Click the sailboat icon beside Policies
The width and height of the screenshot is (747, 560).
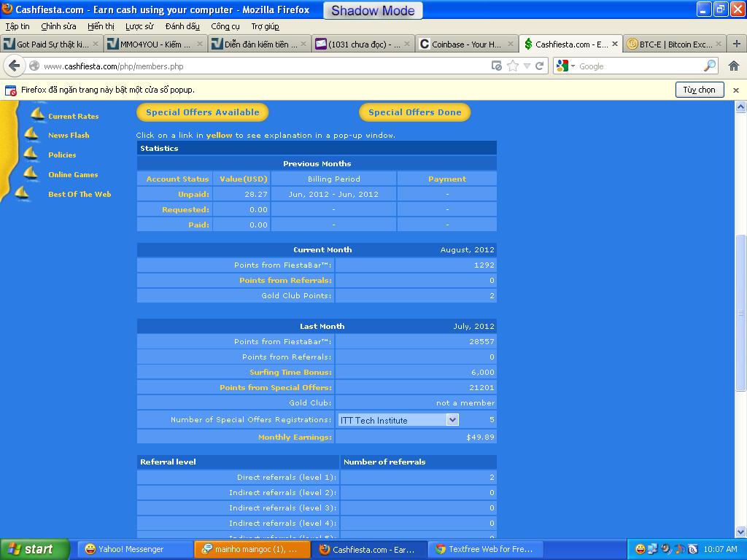30,153
